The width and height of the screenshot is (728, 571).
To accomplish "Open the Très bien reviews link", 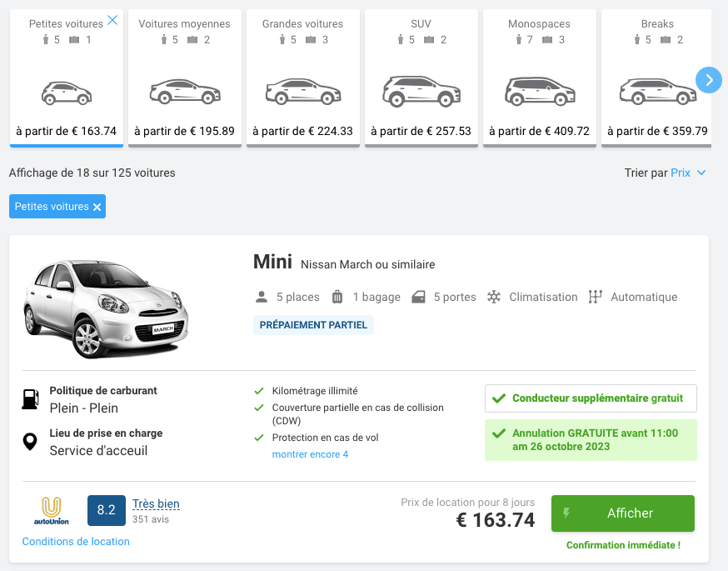I will [156, 503].
